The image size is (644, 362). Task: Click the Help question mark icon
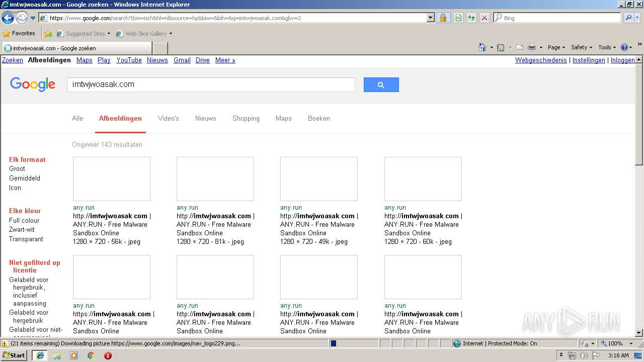(624, 47)
